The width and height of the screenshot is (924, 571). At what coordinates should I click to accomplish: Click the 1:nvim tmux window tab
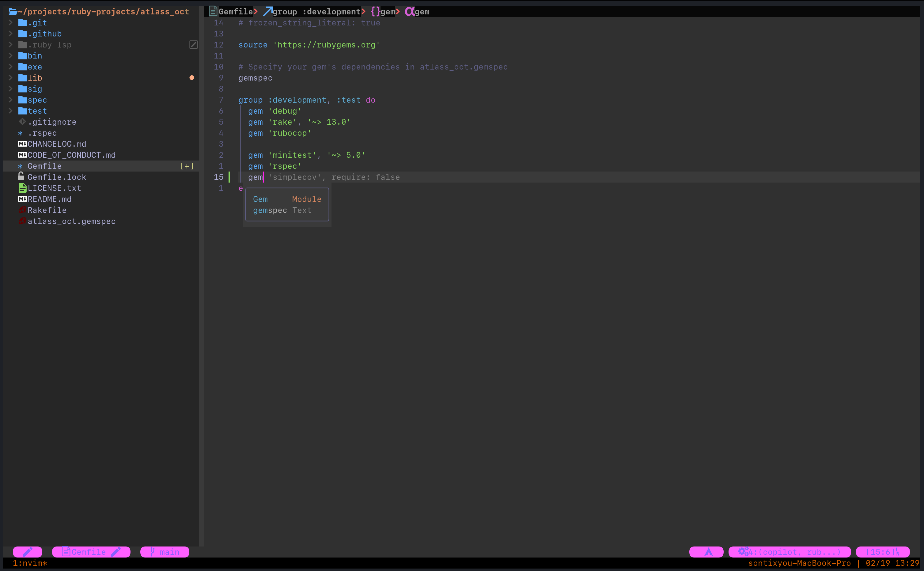click(x=30, y=563)
